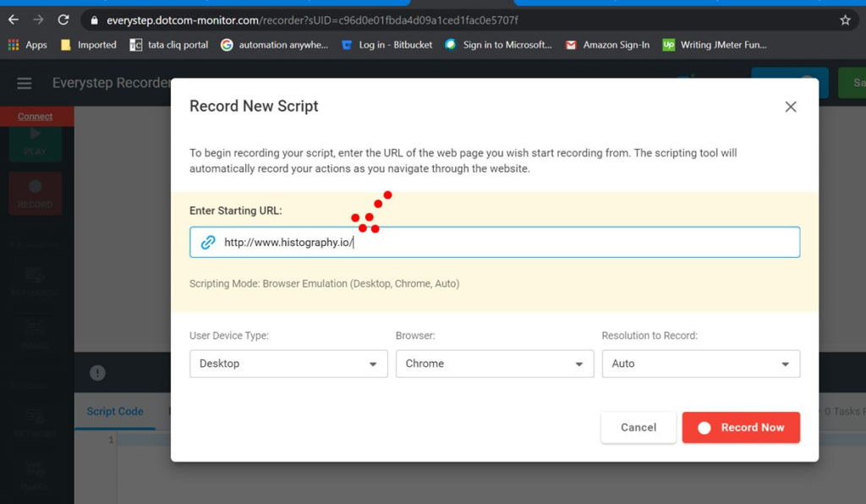Click the Connect link in sidebar

36,117
